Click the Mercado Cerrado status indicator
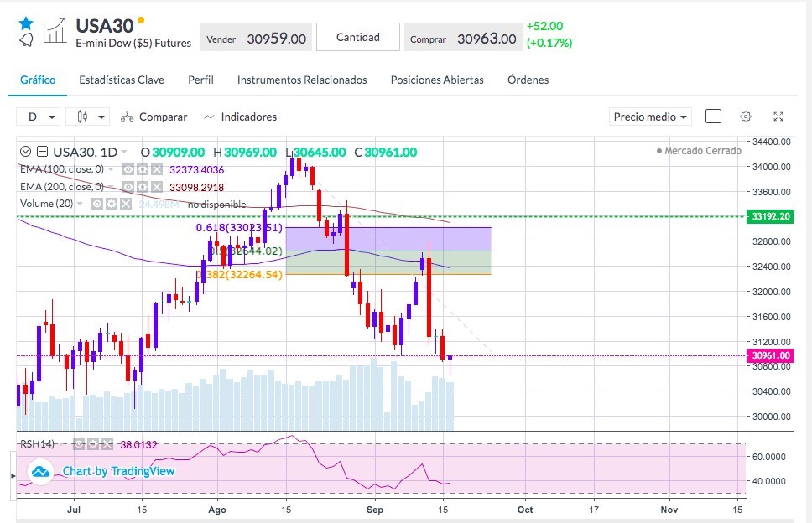Screen dimensions: 812x523 (x=699, y=151)
